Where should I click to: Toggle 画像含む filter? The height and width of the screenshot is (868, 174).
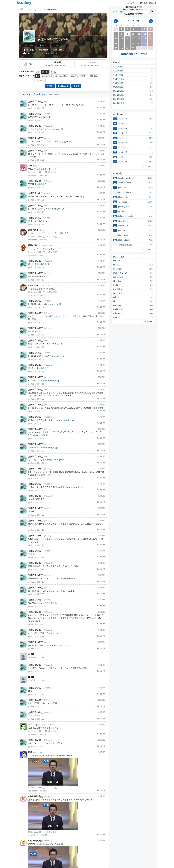click(x=93, y=76)
